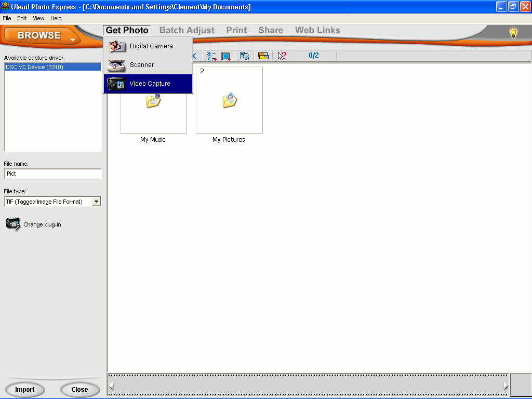Click the My Music label

click(x=153, y=139)
